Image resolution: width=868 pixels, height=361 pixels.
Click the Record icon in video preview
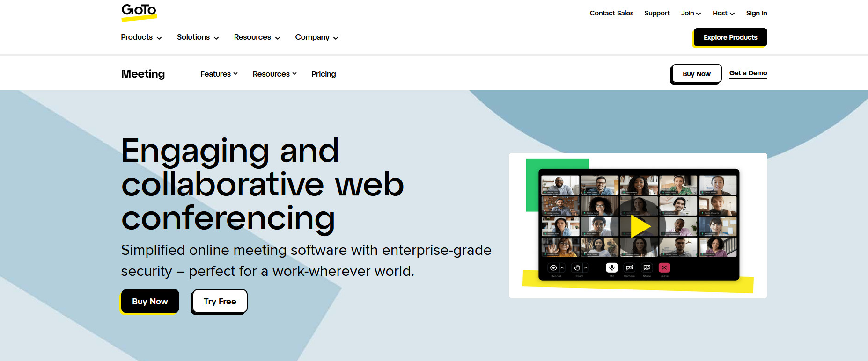[x=553, y=267]
